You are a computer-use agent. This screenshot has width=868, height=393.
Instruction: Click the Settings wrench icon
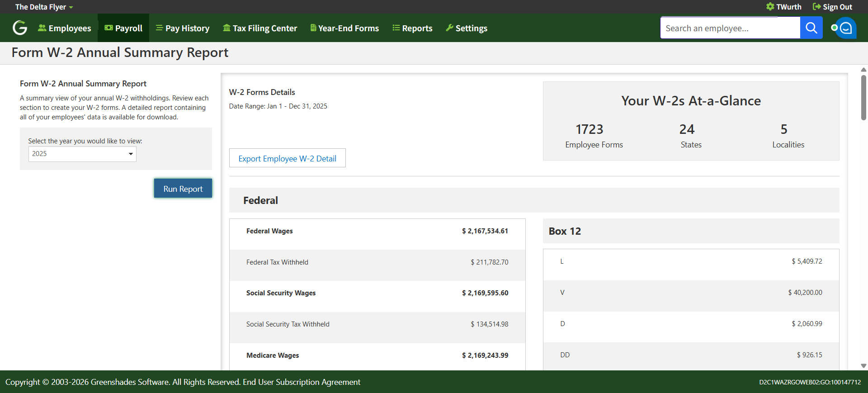tap(449, 28)
